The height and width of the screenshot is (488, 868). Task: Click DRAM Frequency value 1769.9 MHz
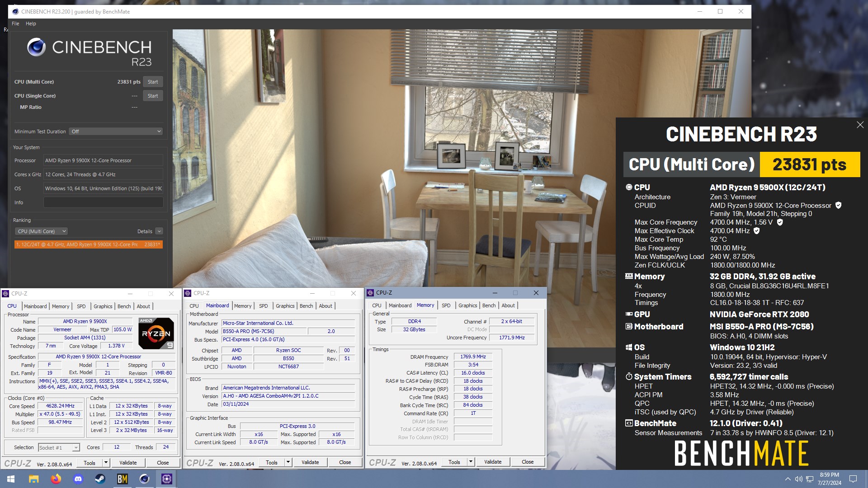tap(473, 357)
